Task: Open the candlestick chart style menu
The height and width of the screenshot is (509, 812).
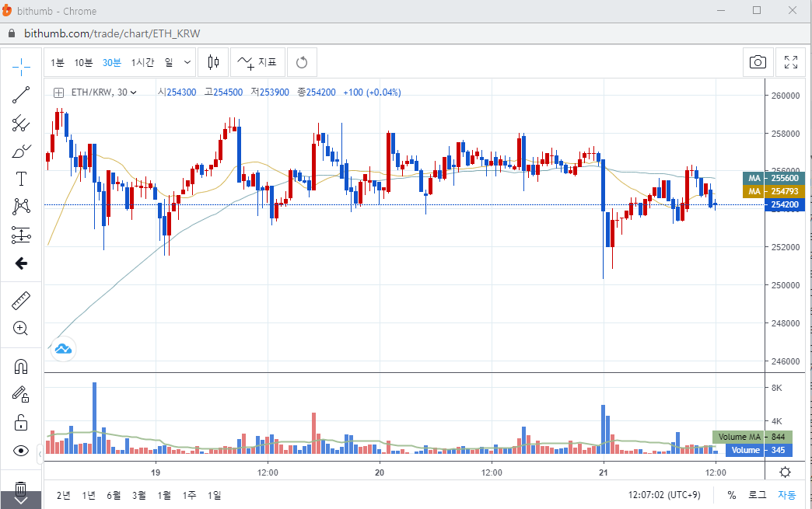Action: [x=212, y=62]
